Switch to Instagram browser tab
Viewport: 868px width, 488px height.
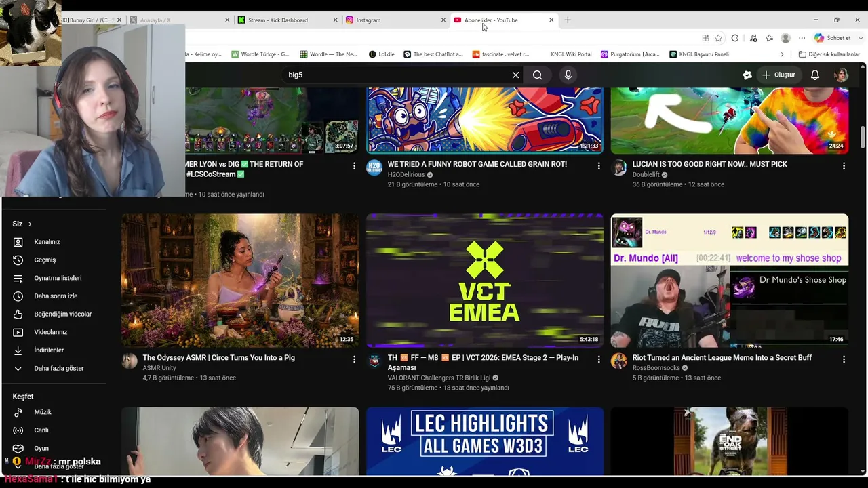click(395, 20)
